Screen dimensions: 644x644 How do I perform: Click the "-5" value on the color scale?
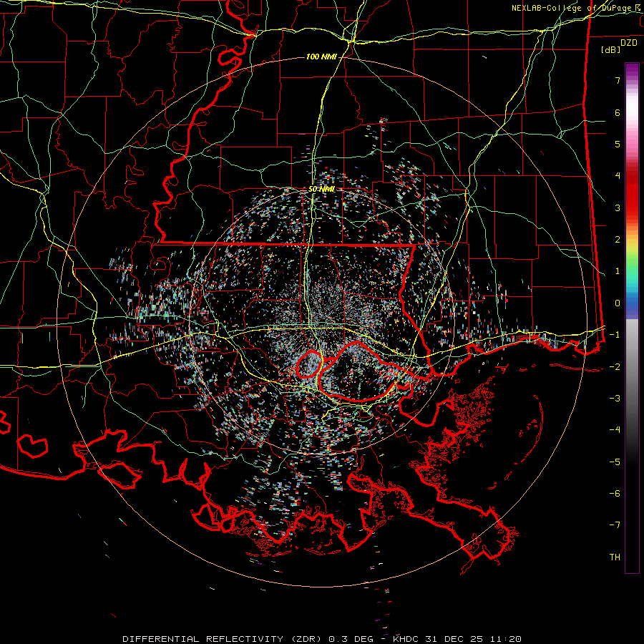pos(615,462)
